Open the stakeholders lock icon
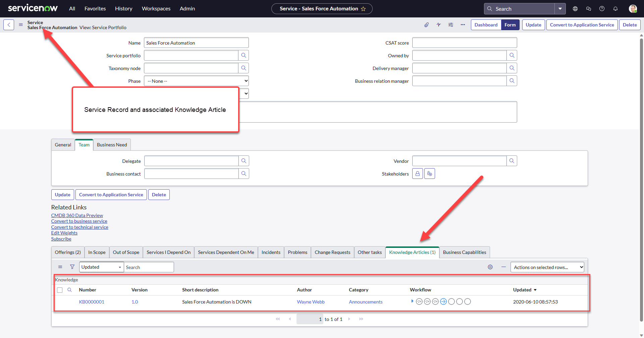 point(417,174)
